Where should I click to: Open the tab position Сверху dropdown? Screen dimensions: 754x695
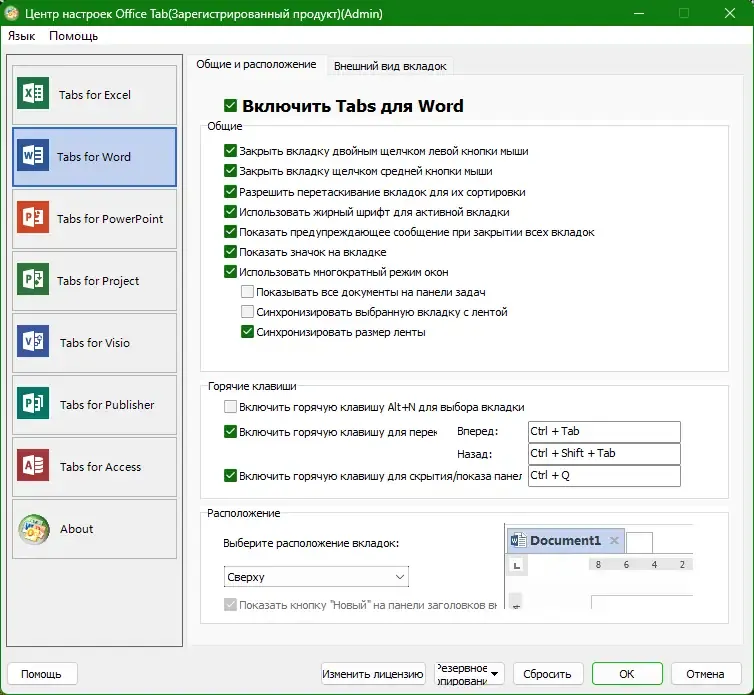316,577
